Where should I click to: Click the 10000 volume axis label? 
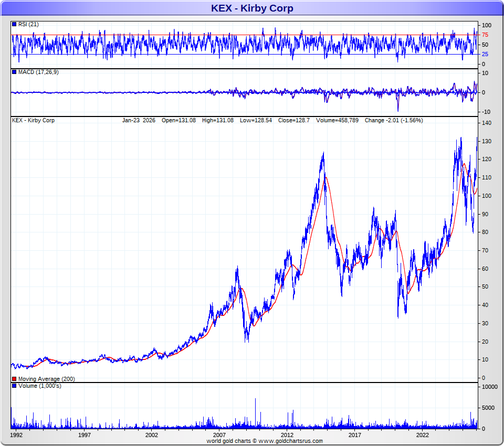[489, 387]
